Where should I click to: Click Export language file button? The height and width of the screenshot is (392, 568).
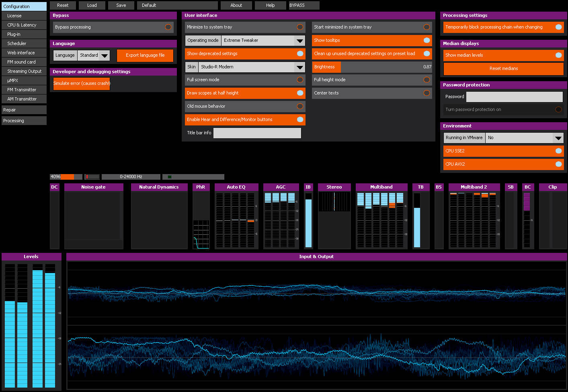click(145, 55)
